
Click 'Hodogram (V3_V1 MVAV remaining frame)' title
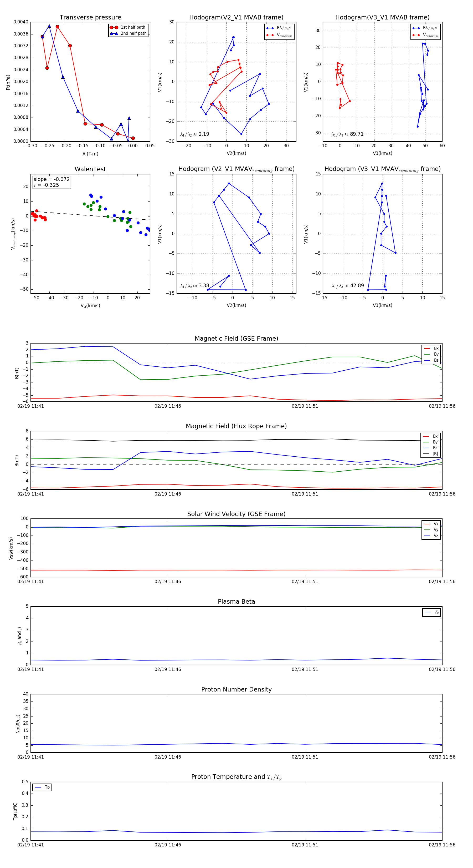click(x=382, y=169)
